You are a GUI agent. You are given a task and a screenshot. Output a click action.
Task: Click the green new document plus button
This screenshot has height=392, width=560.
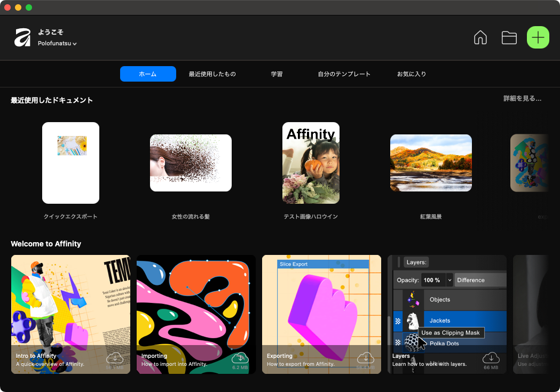click(538, 37)
